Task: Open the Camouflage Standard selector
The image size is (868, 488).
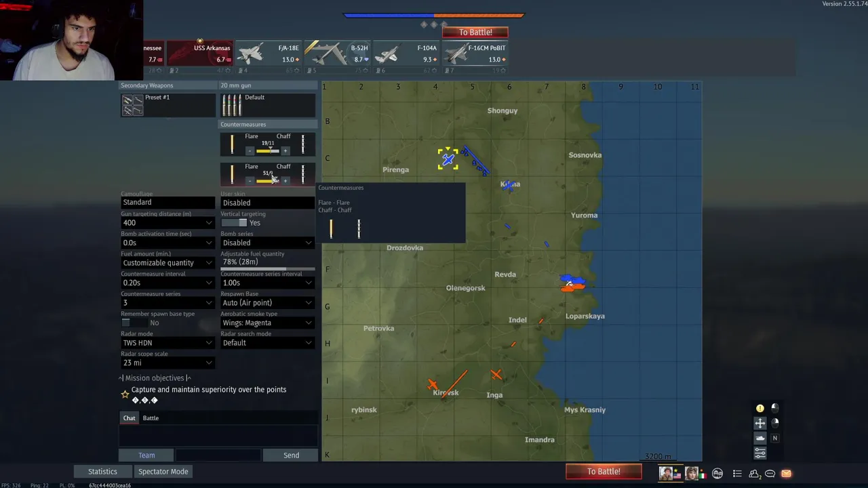Action: tap(168, 202)
